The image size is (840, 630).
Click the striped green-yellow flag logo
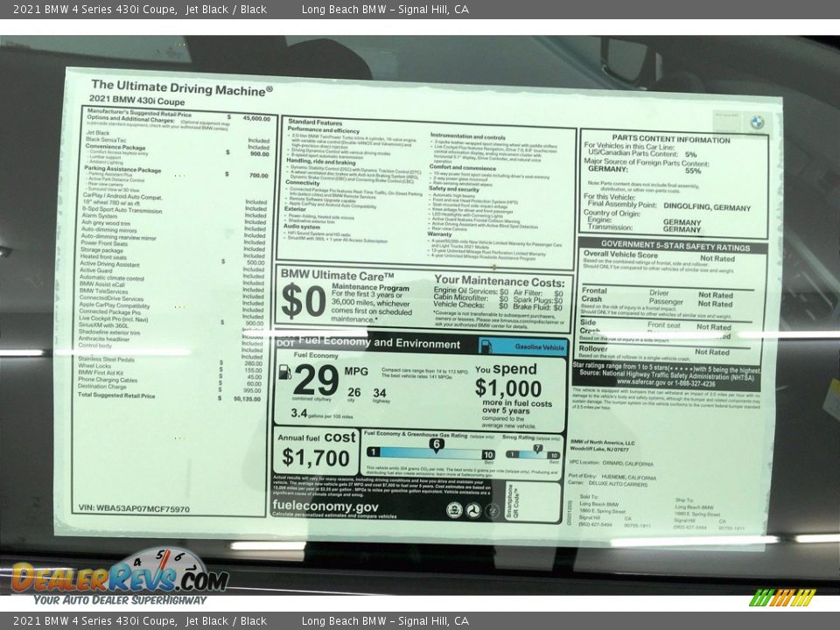782,598
